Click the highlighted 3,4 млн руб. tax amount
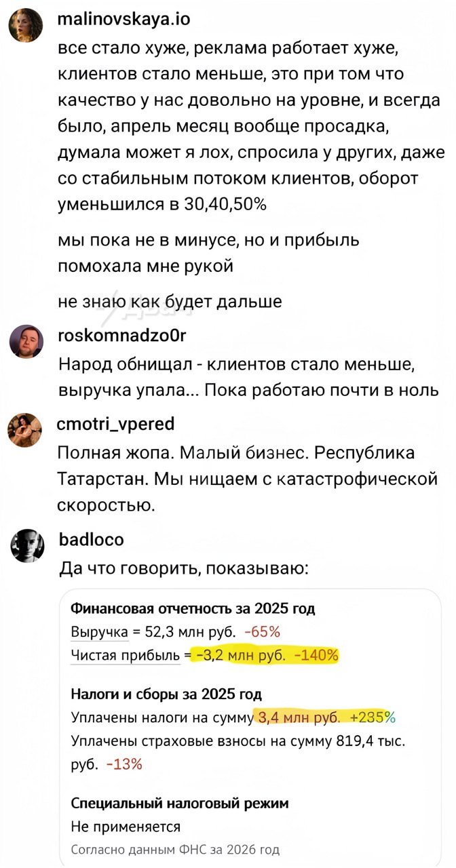 297,717
